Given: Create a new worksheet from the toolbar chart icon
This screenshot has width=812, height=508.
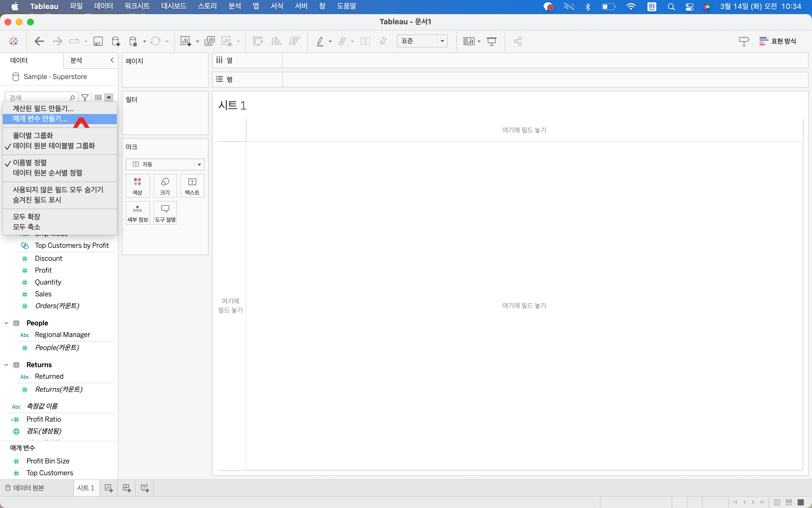Looking at the screenshot, I should [x=186, y=41].
